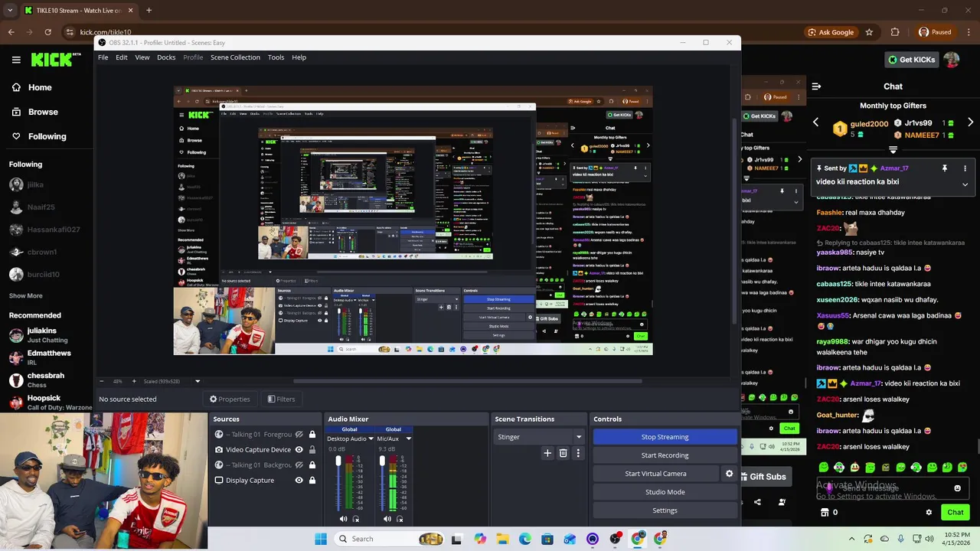The height and width of the screenshot is (551, 980).
Task: Unlock Talking 01 Foreground source lock
Action: tap(312, 435)
